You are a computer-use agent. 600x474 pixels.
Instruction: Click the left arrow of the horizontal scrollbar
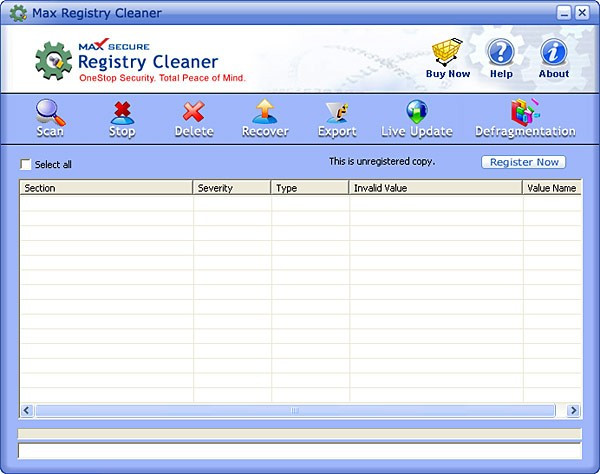point(26,410)
